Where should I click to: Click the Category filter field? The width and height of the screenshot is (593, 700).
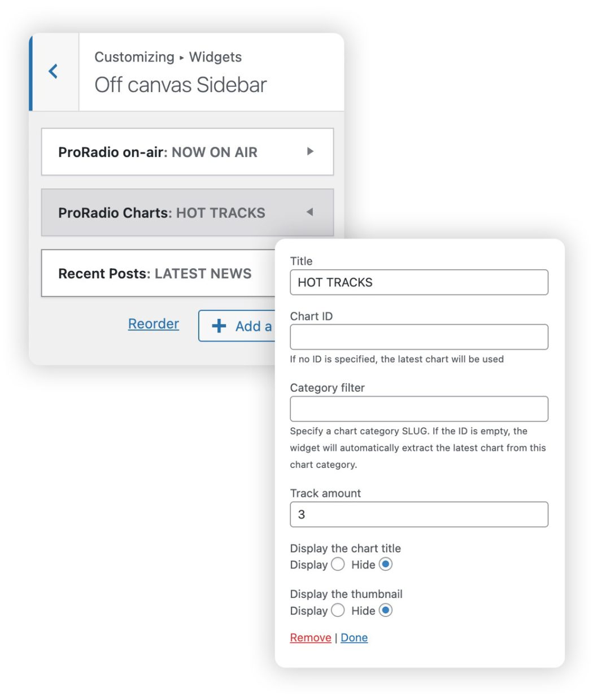coord(419,409)
